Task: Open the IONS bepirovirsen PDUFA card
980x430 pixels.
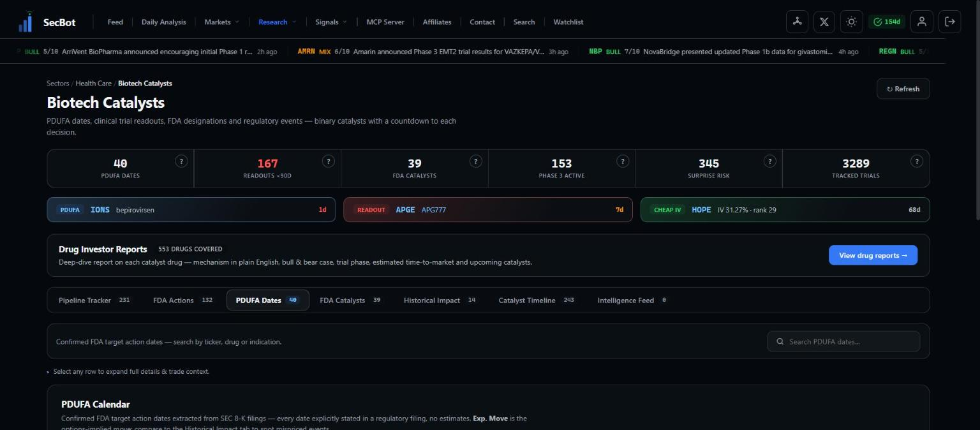Action: [x=191, y=209]
